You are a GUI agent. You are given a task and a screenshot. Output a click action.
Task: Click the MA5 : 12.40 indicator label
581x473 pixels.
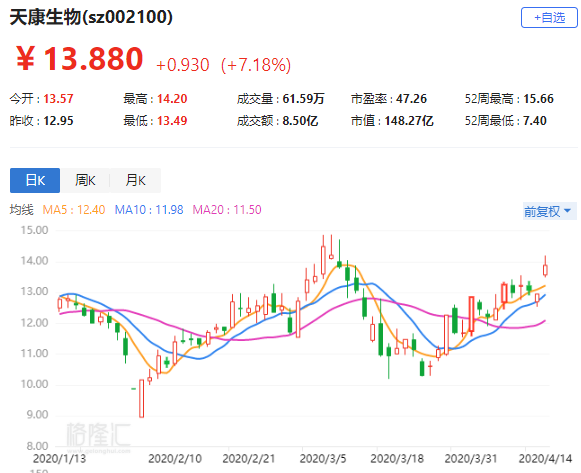tap(74, 210)
